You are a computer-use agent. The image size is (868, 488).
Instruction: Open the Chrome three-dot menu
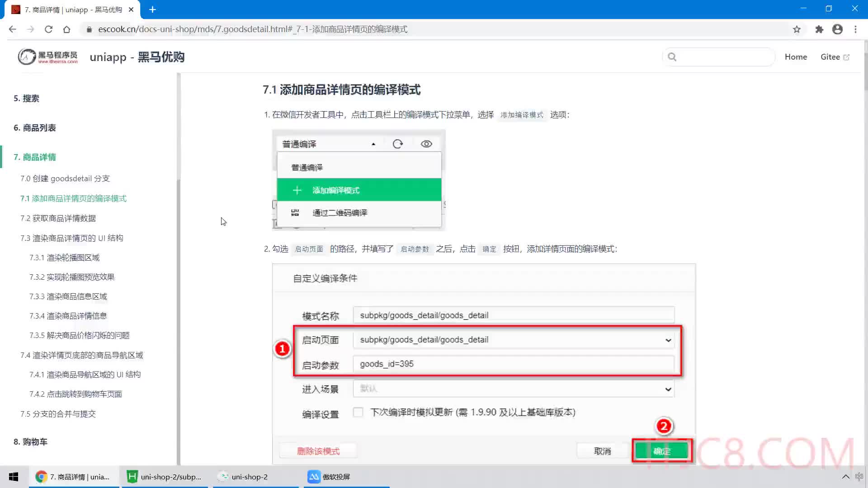click(x=855, y=29)
